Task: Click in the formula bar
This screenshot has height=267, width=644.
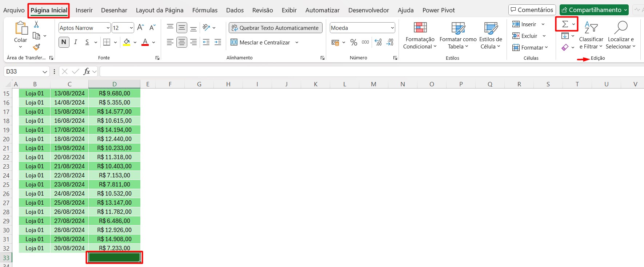Action: coord(372,71)
